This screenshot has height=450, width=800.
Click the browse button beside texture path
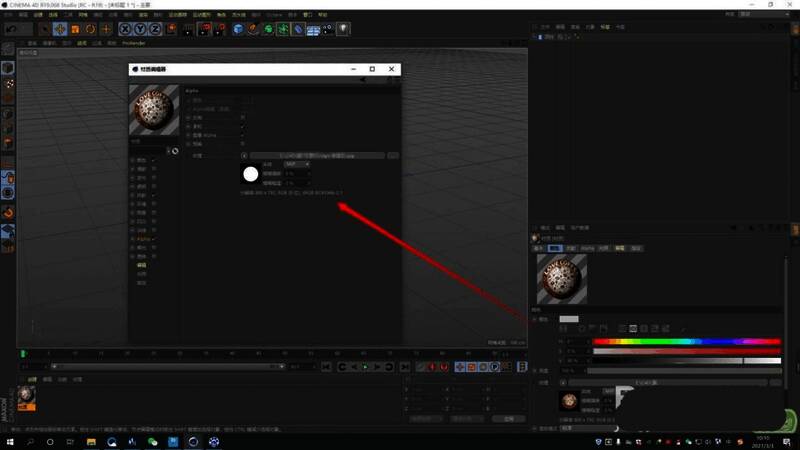point(393,155)
